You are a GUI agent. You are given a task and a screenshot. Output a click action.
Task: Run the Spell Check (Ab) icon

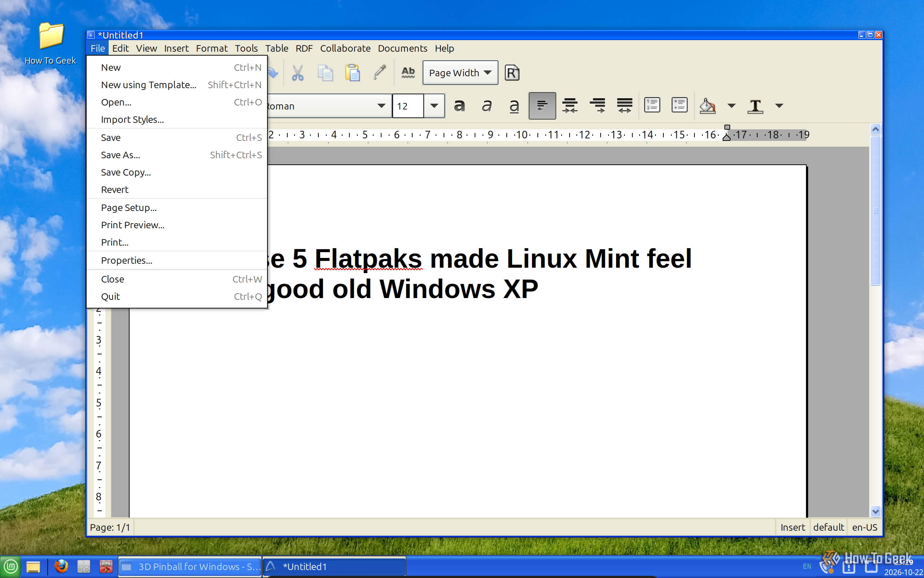(x=408, y=73)
